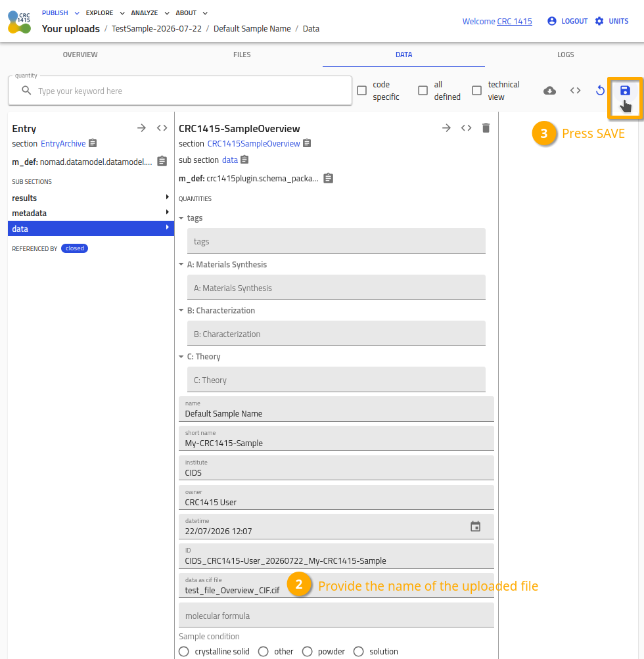Click the B: Characterization input field

(336, 333)
